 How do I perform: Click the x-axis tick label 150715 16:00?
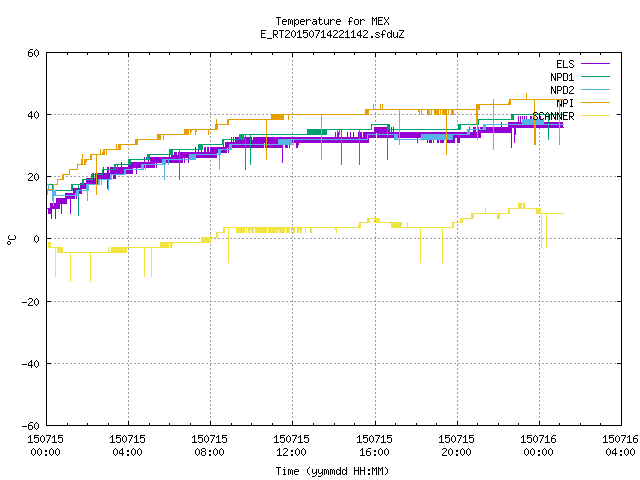tap(374, 445)
